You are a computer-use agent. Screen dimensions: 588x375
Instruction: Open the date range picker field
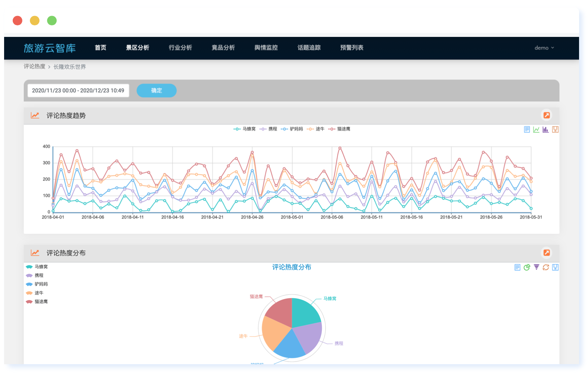tap(78, 91)
